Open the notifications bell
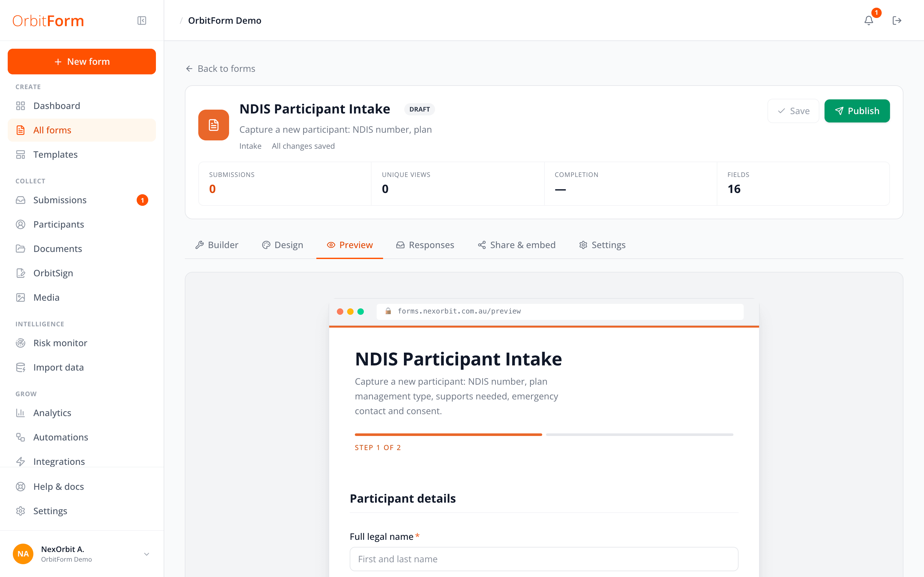The height and width of the screenshot is (577, 924). click(868, 21)
